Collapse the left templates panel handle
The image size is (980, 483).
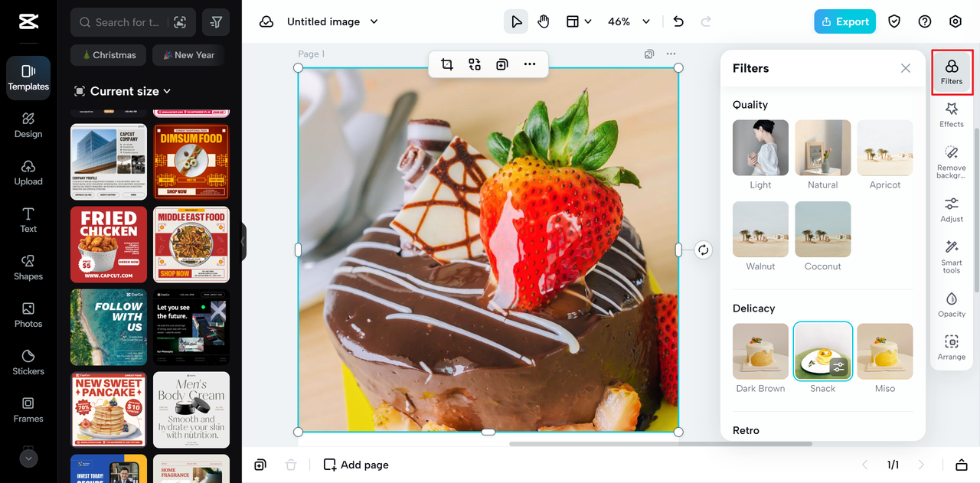pos(243,242)
